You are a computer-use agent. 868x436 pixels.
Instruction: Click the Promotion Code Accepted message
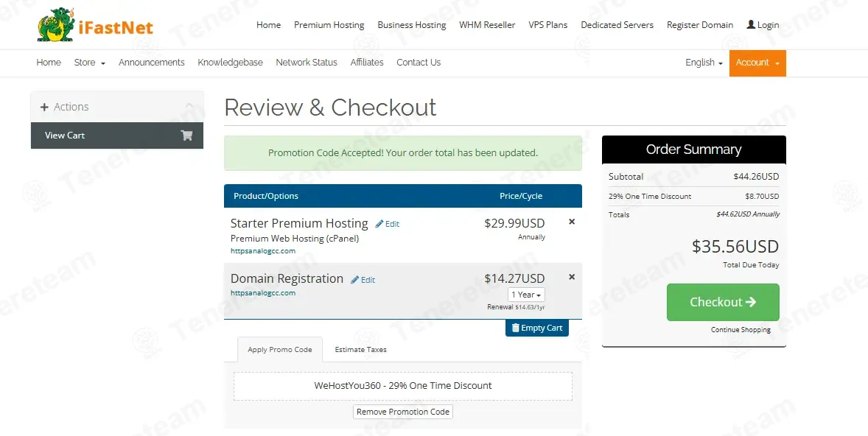[x=403, y=152]
